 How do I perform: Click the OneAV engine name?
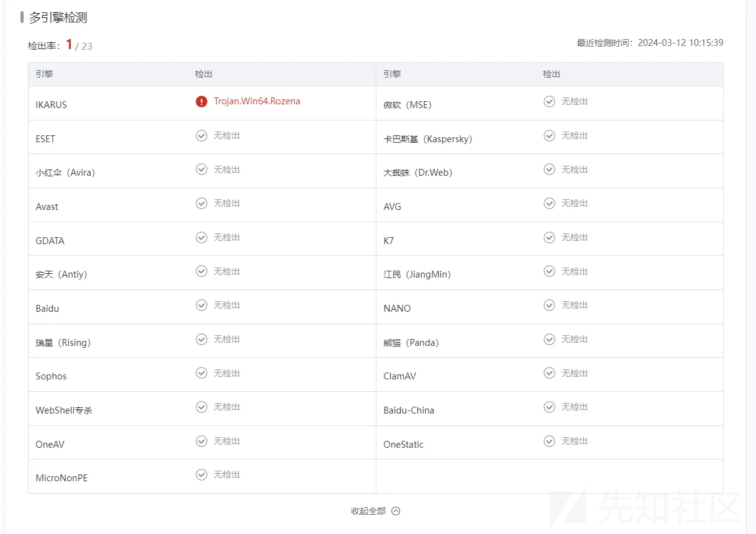click(x=50, y=445)
